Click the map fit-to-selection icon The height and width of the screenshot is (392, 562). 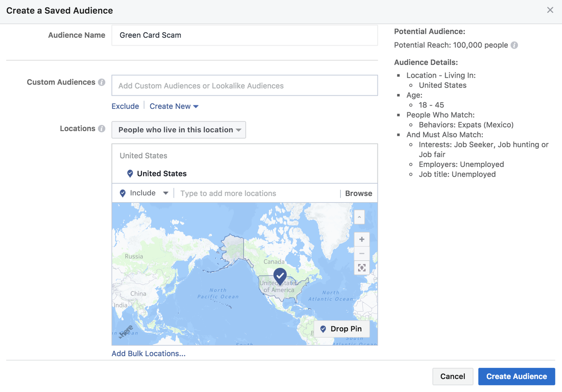pyautogui.click(x=362, y=268)
